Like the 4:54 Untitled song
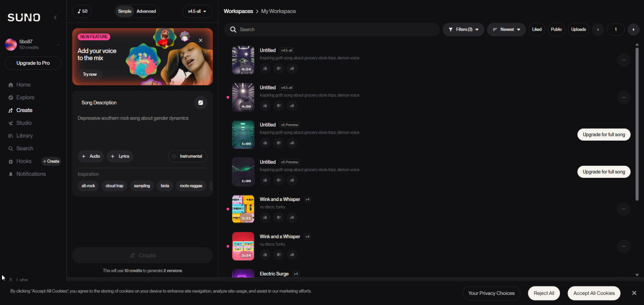The image size is (644, 305). 265,69
